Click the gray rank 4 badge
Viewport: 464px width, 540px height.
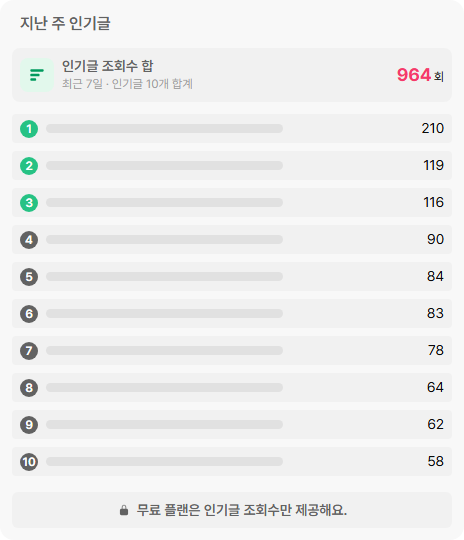coord(29,240)
